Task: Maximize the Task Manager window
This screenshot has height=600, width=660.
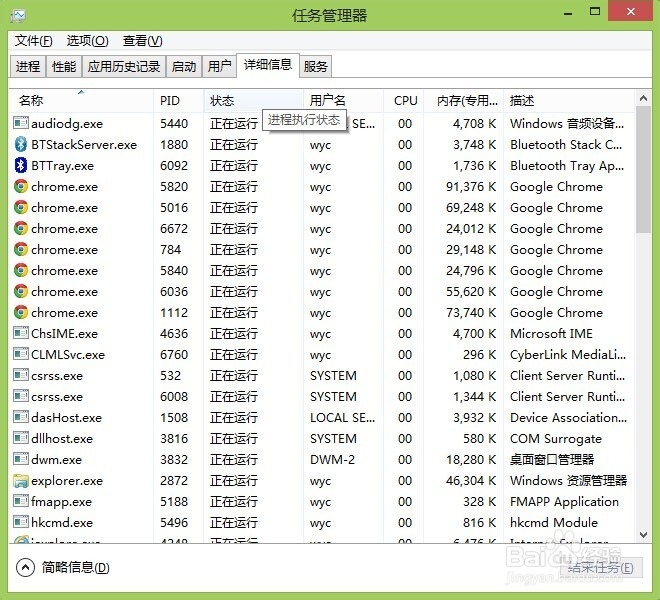Action: tap(595, 12)
